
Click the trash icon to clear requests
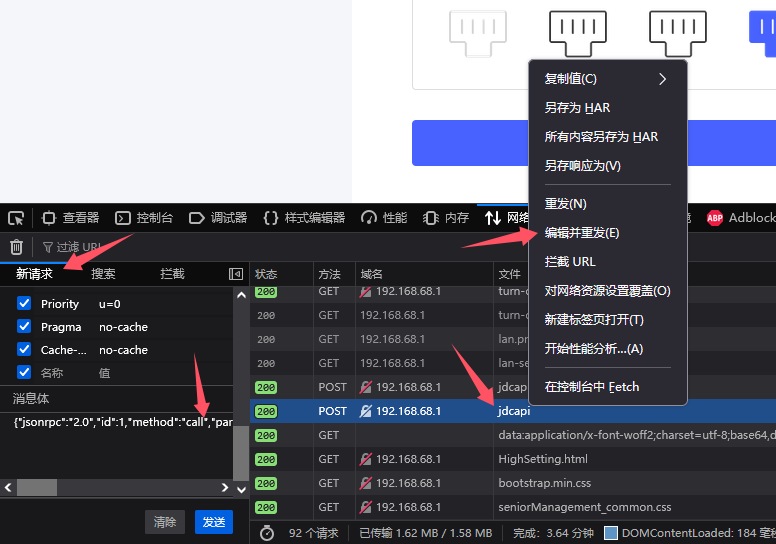click(16, 247)
